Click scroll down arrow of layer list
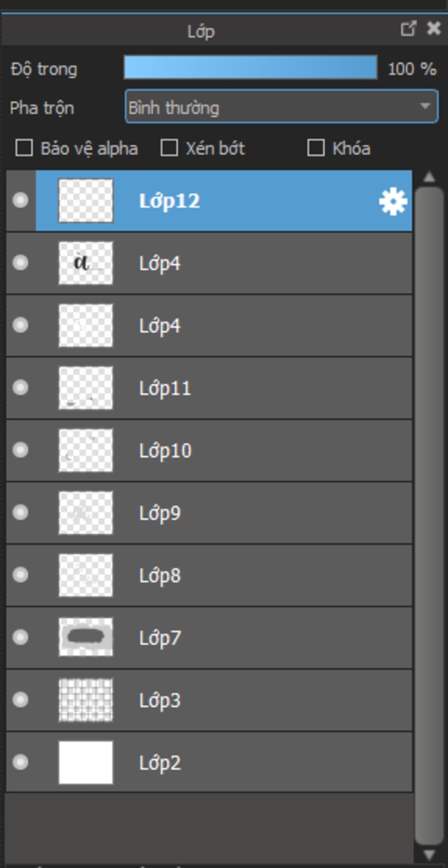448x868 pixels. pos(429,855)
